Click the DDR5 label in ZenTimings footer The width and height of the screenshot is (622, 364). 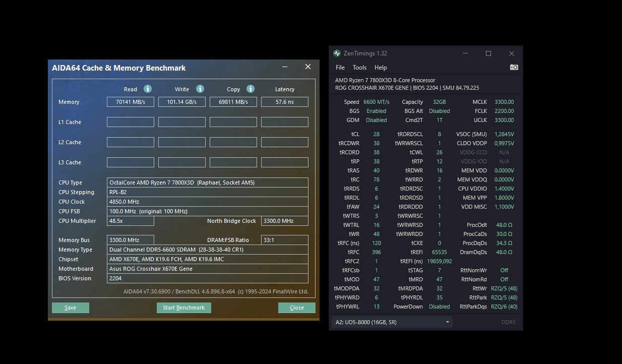click(509, 322)
